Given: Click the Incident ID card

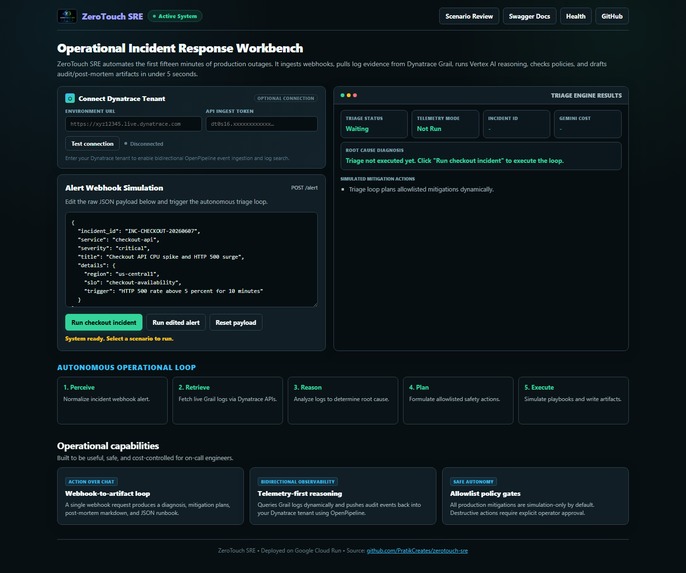Looking at the screenshot, I should tap(517, 124).
